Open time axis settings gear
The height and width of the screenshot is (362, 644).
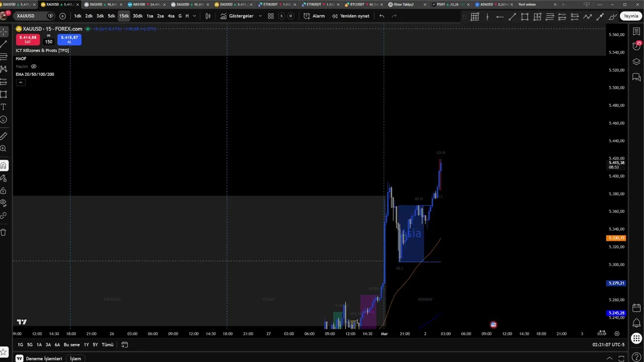pos(617,333)
